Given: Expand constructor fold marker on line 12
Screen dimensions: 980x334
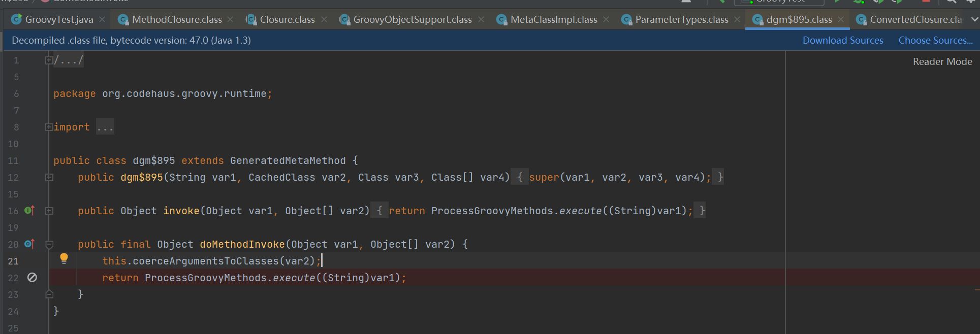Looking at the screenshot, I should 49,178.
